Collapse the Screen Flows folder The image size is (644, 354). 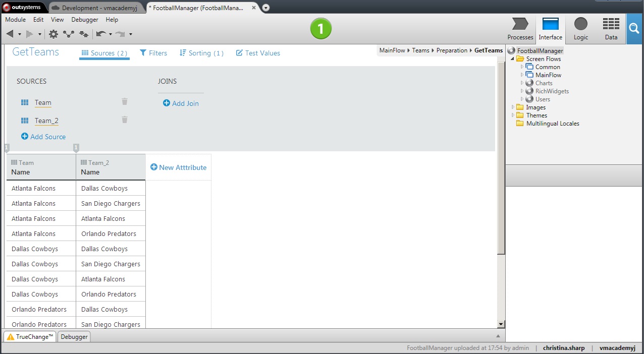(x=513, y=59)
